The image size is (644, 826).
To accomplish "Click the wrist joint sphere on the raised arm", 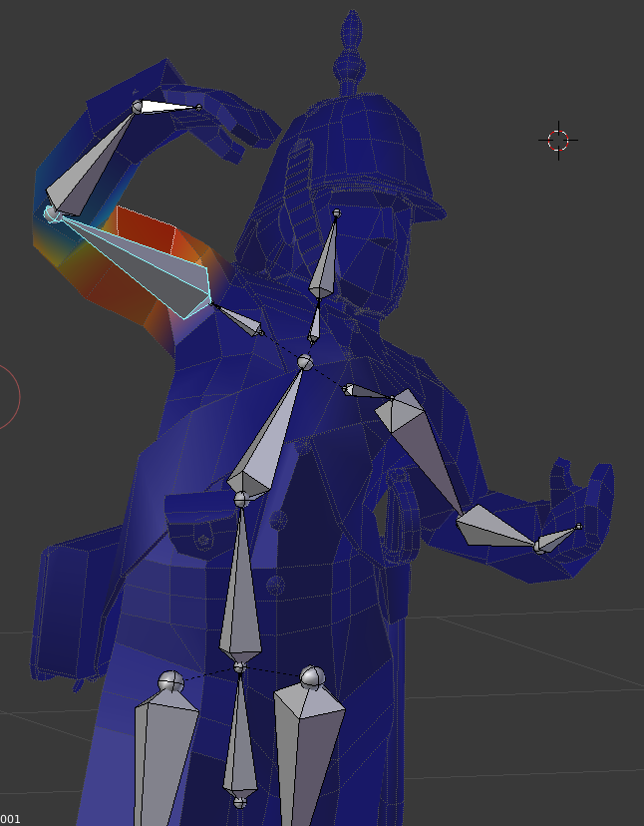I will [x=137, y=107].
